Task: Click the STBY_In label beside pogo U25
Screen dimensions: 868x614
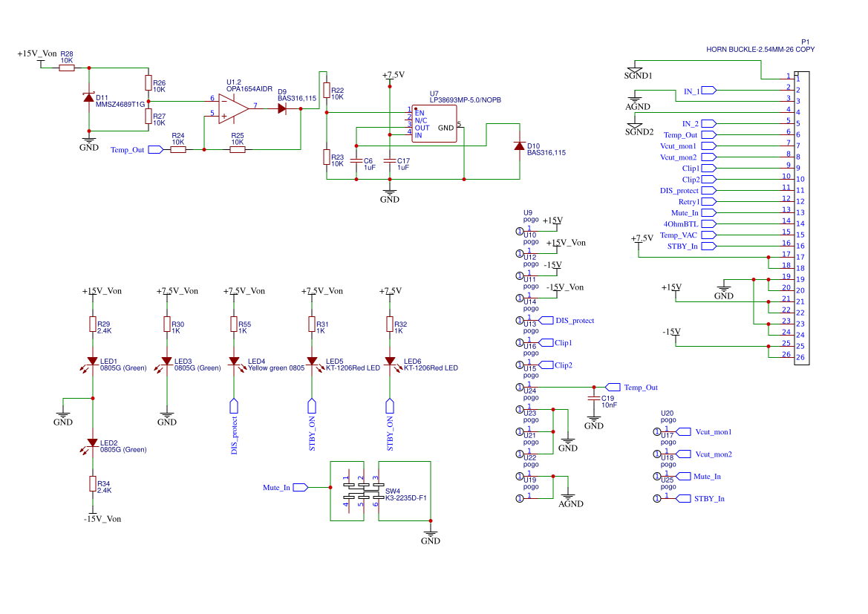Action: pyautogui.click(x=709, y=499)
